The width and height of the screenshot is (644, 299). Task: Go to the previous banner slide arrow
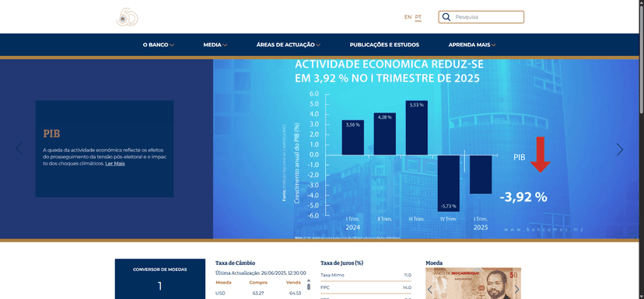point(19,148)
